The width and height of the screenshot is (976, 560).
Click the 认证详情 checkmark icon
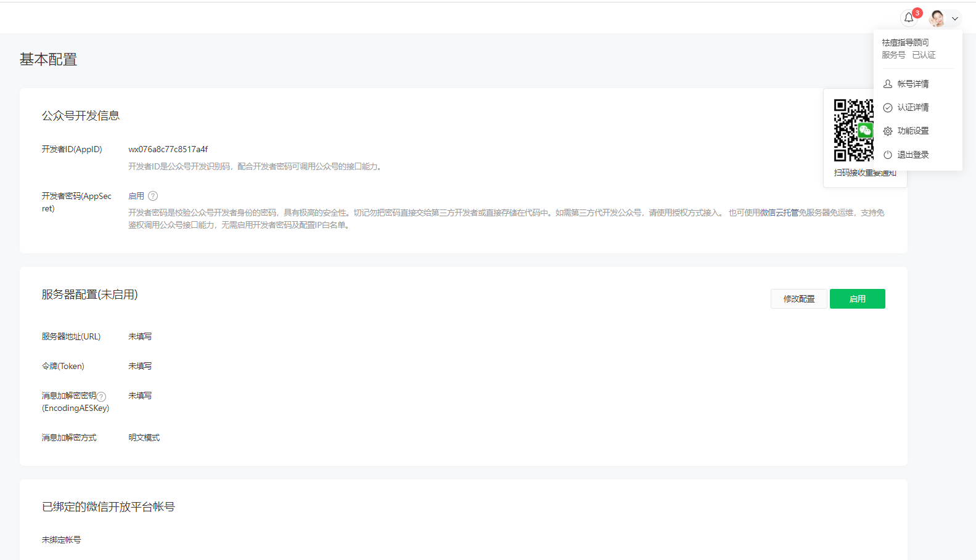[888, 108]
